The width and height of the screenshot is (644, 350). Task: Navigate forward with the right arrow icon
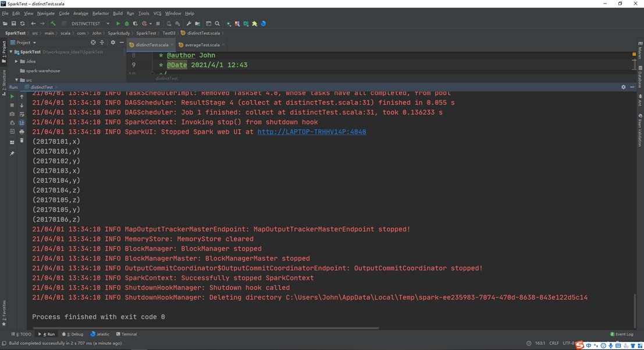pos(42,24)
